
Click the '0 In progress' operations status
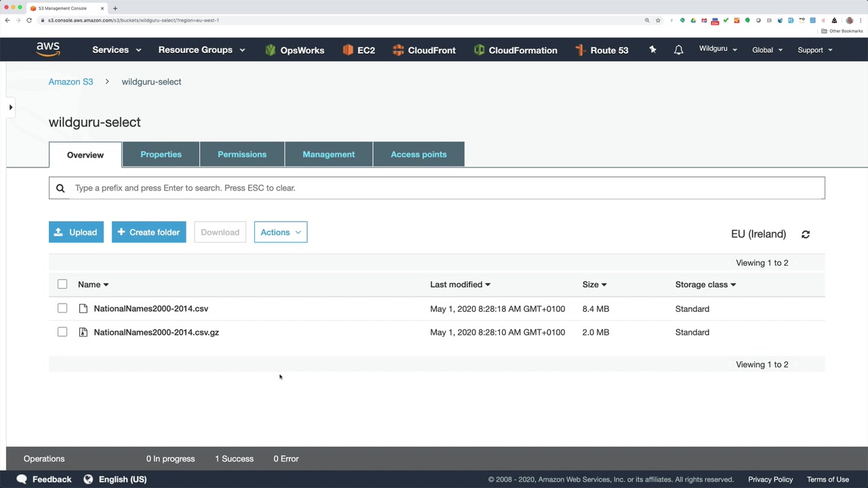(170, 459)
